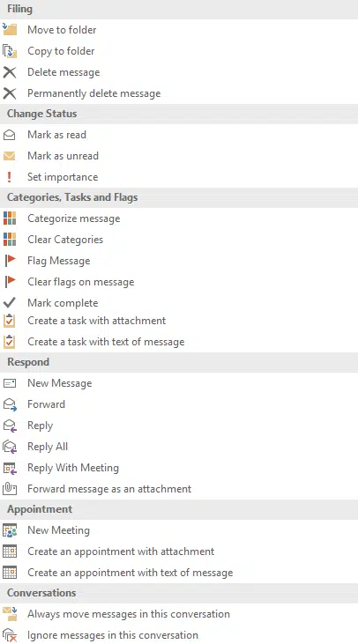The height and width of the screenshot is (644, 358).
Task: Click the Reply With Meeting calendar icon
Action: 10,468
